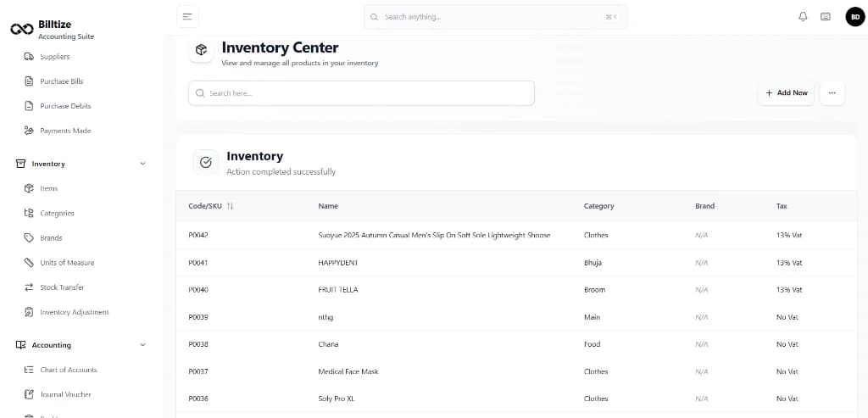Viewport: 868px width, 418px height.
Task: Click the Name column header
Action: 328,206
